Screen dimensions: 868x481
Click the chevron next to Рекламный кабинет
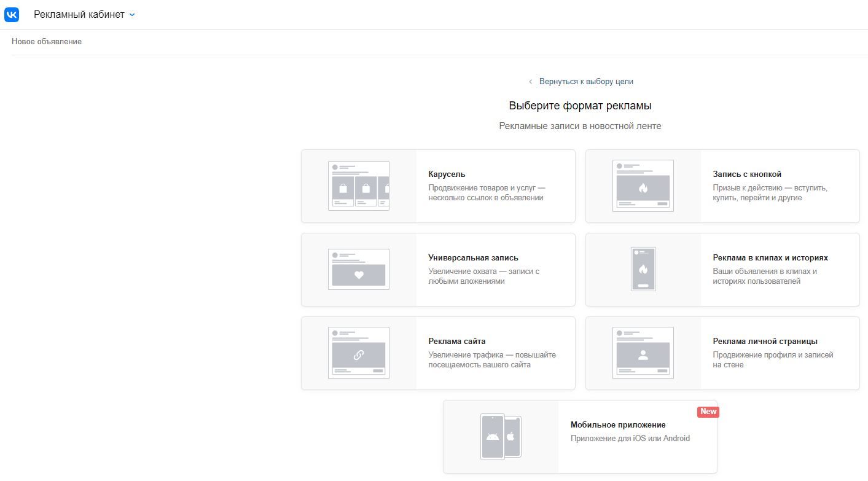click(x=132, y=15)
